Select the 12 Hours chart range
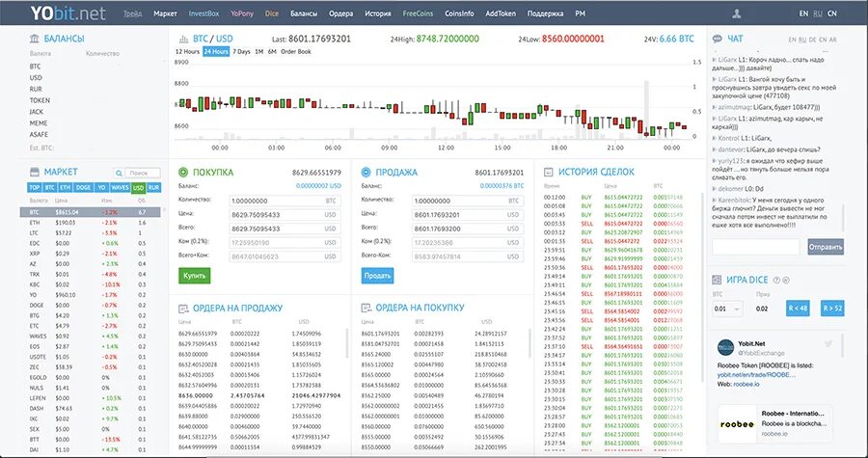Image resolution: width=868 pixels, height=458 pixels. [x=187, y=51]
